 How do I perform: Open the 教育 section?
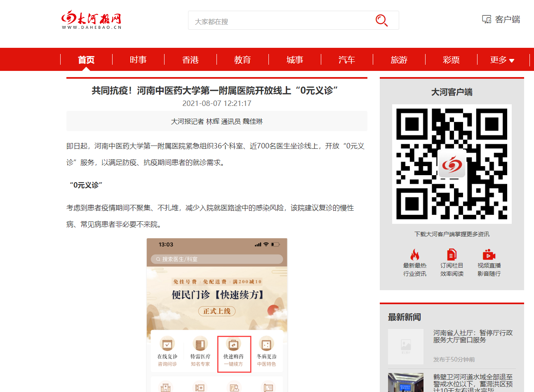coord(242,60)
